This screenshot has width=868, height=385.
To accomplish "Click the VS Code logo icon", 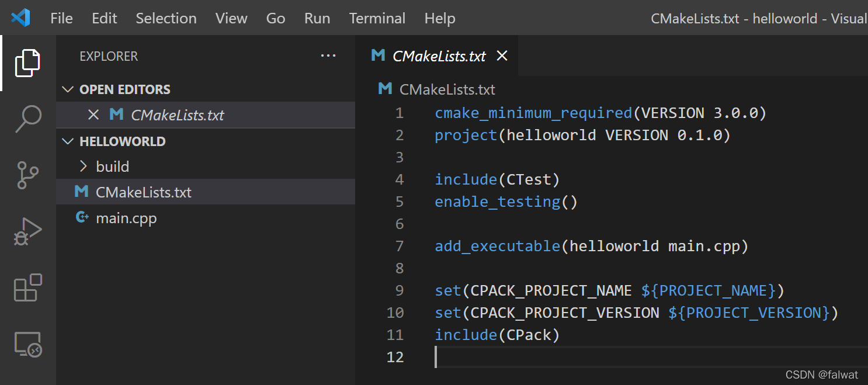I will (x=20, y=18).
